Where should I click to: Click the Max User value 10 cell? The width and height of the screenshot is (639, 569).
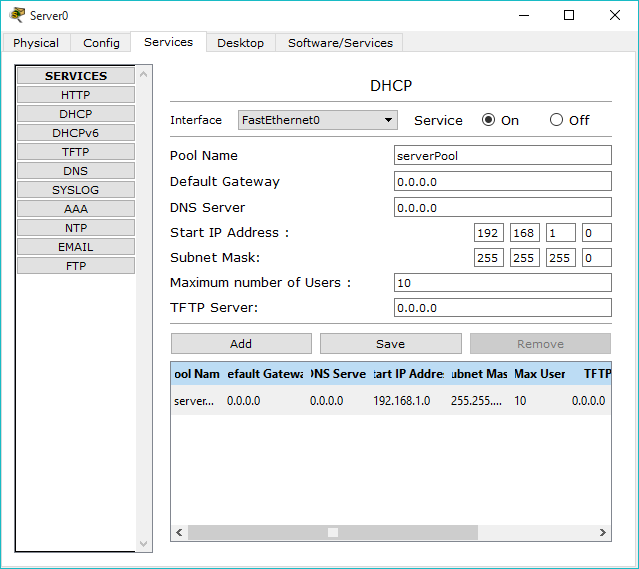520,401
